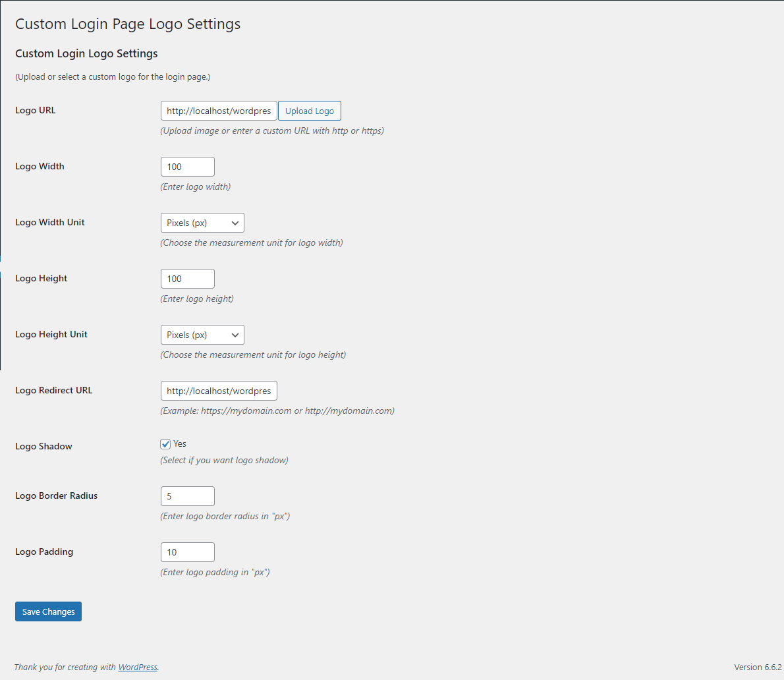784x680 pixels.
Task: Click inside the Logo Height field
Action: (x=187, y=278)
